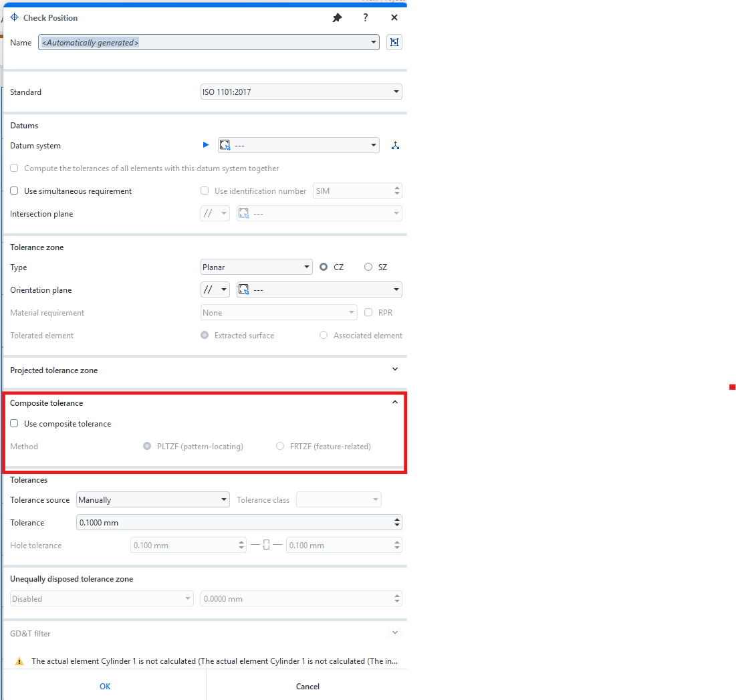Click the blue arrow next to Datum system
This screenshot has width=736, height=700.
[x=206, y=145]
